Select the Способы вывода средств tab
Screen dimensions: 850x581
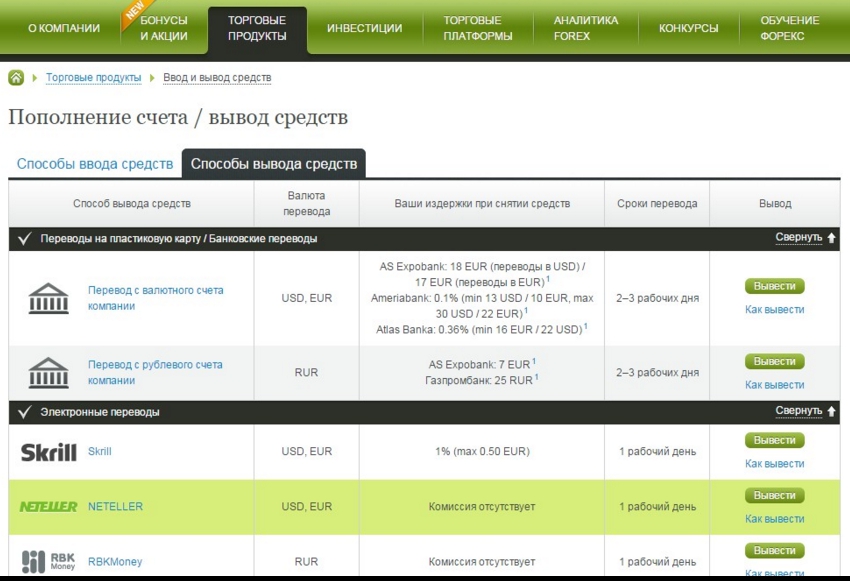pos(273,164)
